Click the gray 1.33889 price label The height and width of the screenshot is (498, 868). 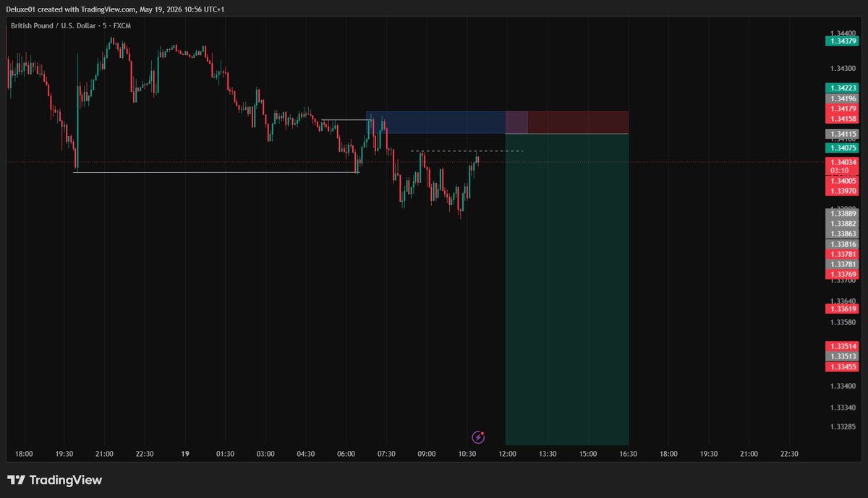tap(841, 214)
